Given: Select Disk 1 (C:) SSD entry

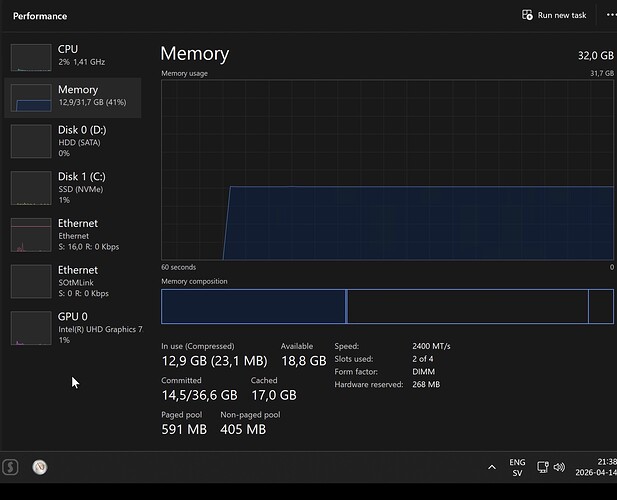Looking at the screenshot, I should pos(73,188).
